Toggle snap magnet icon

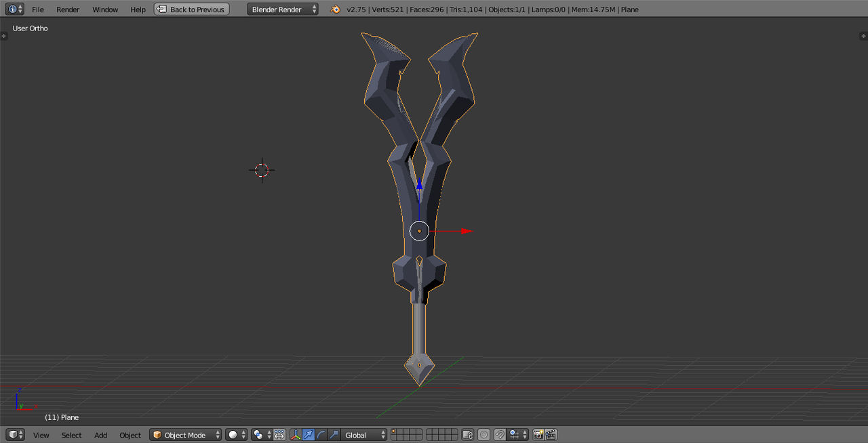[500, 435]
